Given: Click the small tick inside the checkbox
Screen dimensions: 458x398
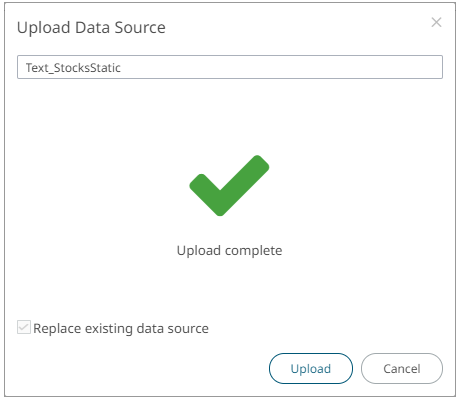Looking at the screenshot, I should [24, 327].
